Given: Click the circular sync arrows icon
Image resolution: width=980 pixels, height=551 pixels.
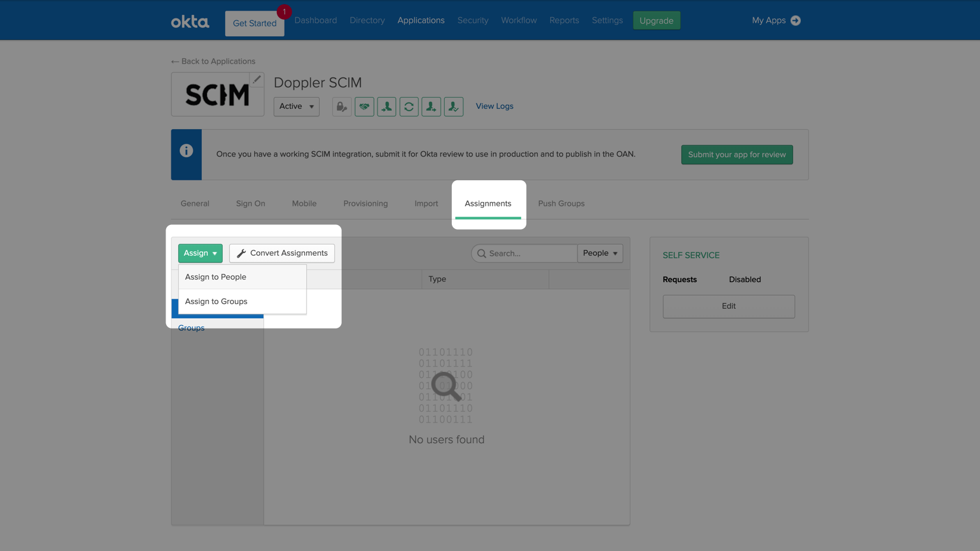Looking at the screenshot, I should click(x=409, y=107).
